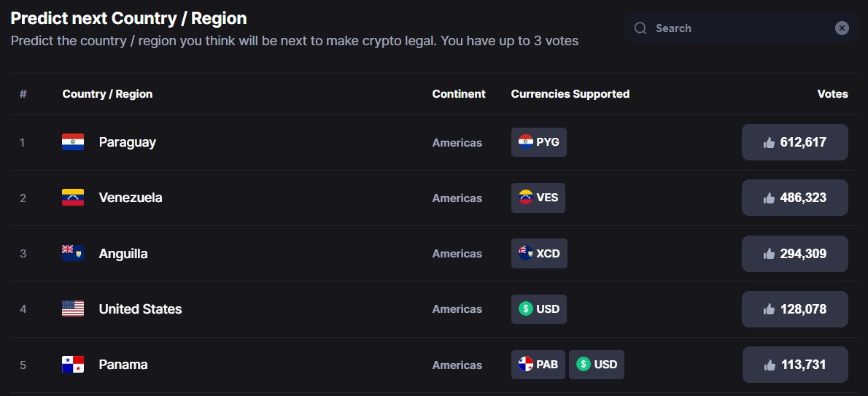Click the Anguilla flag icon
868x396 pixels.
(x=73, y=253)
